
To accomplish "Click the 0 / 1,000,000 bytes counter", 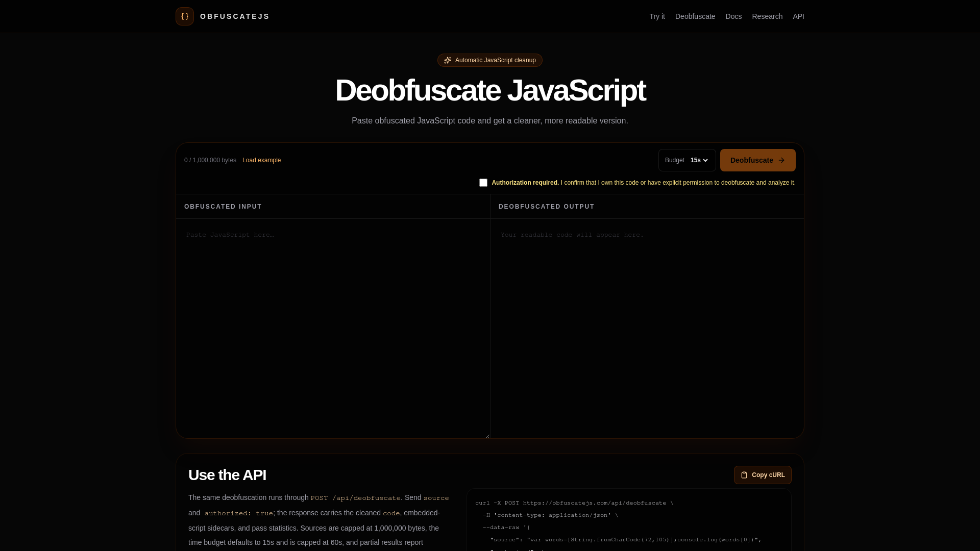I will (x=210, y=160).
